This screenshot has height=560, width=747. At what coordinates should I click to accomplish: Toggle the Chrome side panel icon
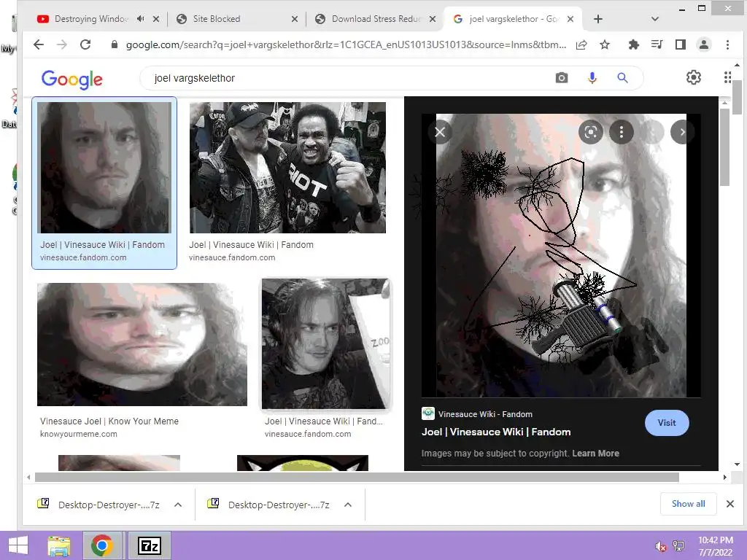tap(681, 44)
